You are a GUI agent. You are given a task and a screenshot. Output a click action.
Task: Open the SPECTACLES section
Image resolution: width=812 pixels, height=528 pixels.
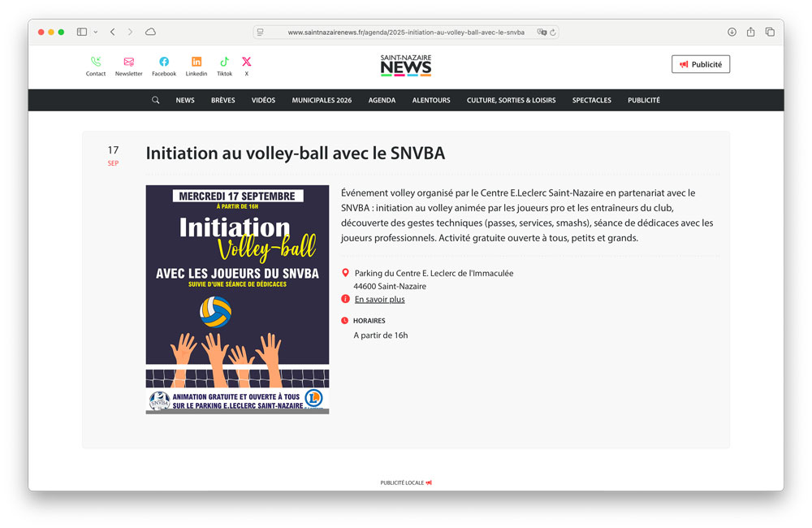pyautogui.click(x=591, y=100)
